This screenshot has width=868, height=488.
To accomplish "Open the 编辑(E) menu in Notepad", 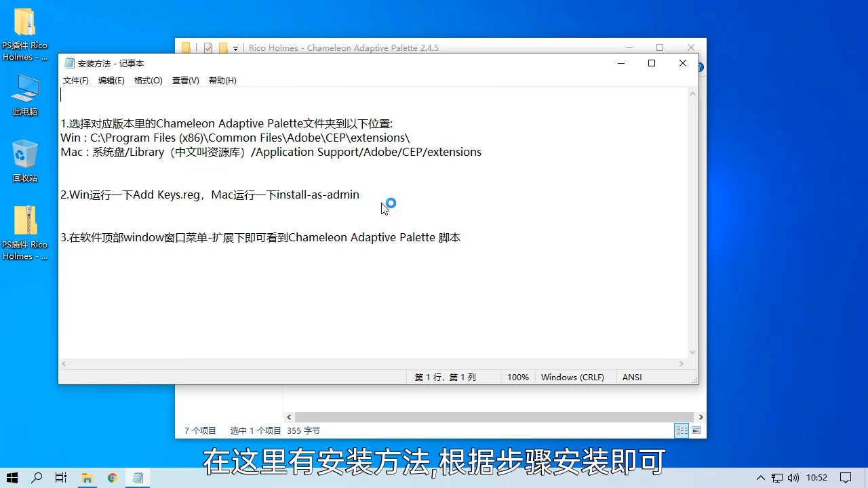I will [111, 80].
